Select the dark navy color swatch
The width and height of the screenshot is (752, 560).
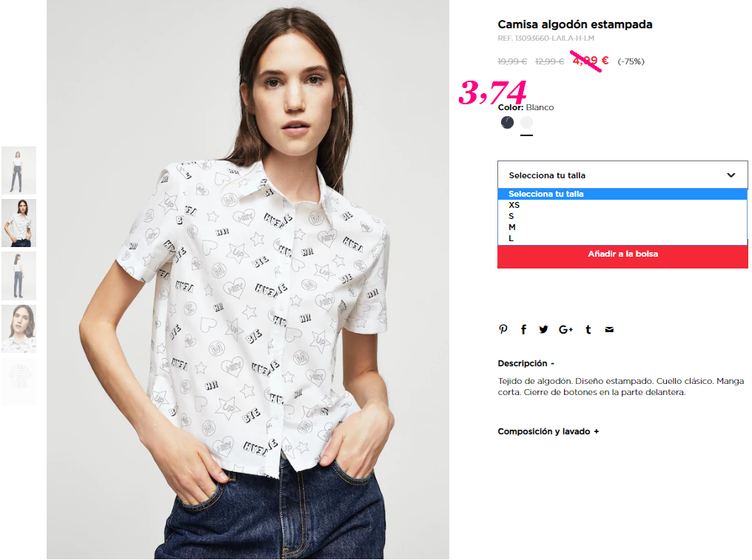tap(507, 123)
